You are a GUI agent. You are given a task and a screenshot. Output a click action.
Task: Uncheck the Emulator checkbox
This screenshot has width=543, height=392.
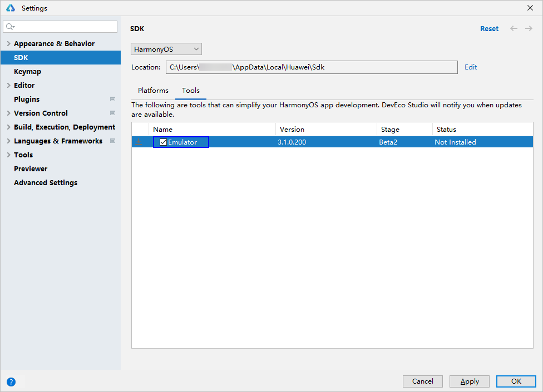[x=163, y=142]
